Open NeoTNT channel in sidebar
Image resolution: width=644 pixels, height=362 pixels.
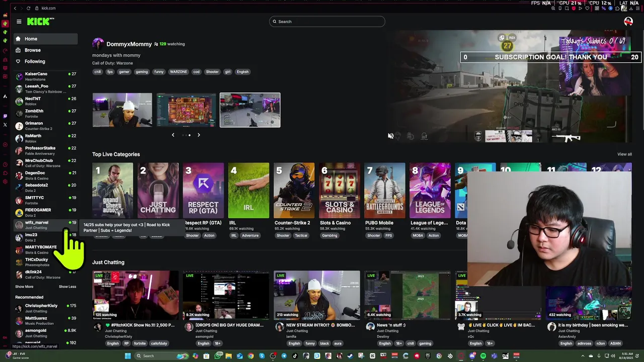click(45, 101)
